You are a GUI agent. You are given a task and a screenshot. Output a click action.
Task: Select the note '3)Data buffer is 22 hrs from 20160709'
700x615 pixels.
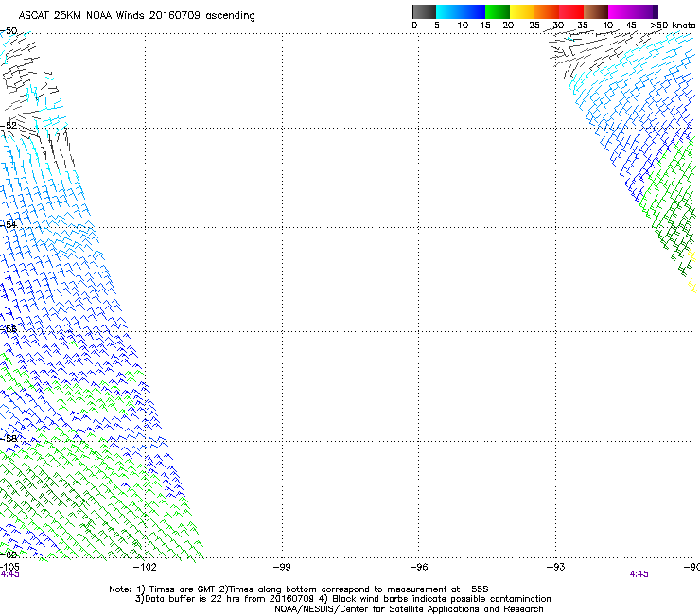(x=224, y=599)
